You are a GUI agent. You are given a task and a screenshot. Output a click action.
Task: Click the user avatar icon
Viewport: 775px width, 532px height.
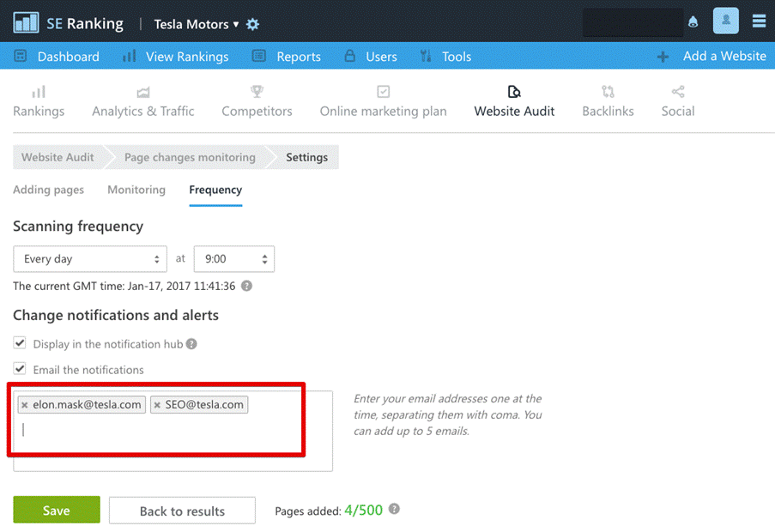tap(725, 21)
